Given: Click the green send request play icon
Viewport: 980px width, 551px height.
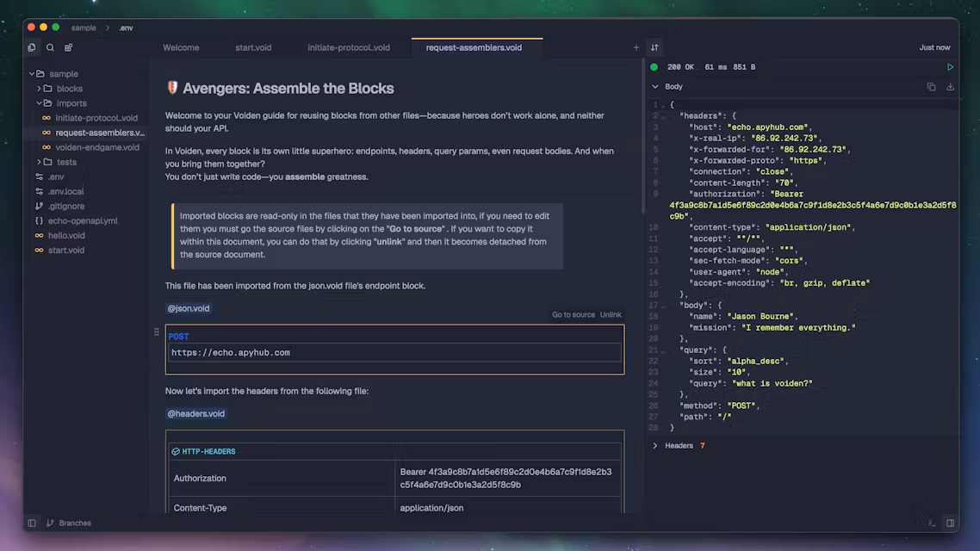Looking at the screenshot, I should (x=950, y=67).
